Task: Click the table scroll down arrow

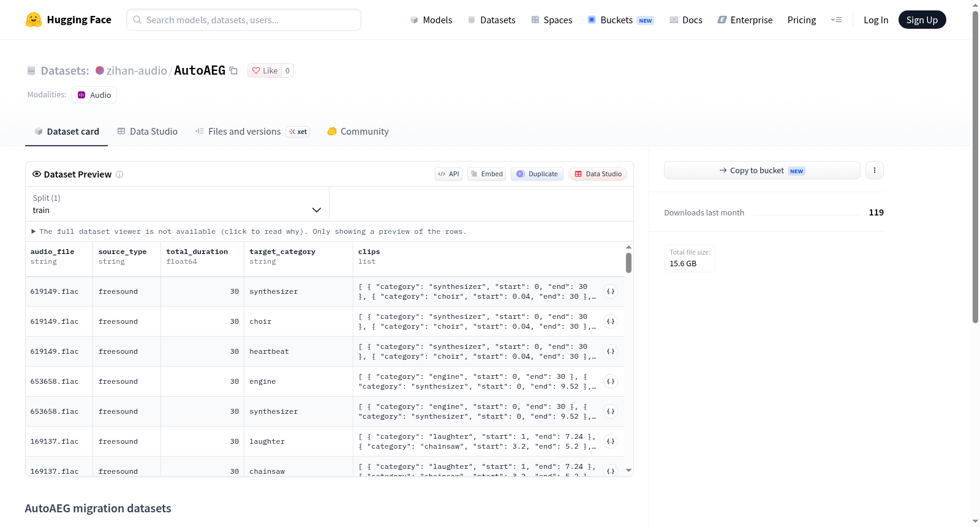Action: pos(628,471)
